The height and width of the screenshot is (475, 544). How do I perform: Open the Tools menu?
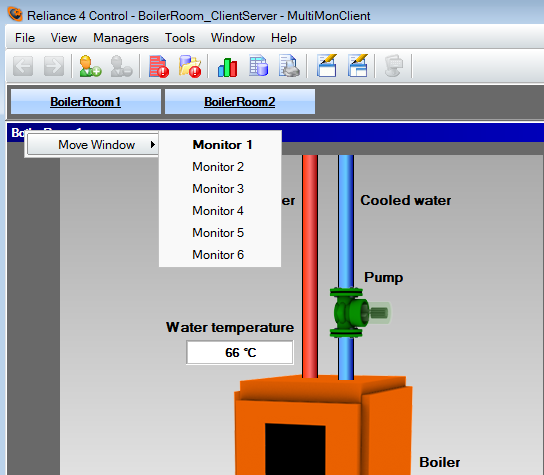[x=180, y=38]
